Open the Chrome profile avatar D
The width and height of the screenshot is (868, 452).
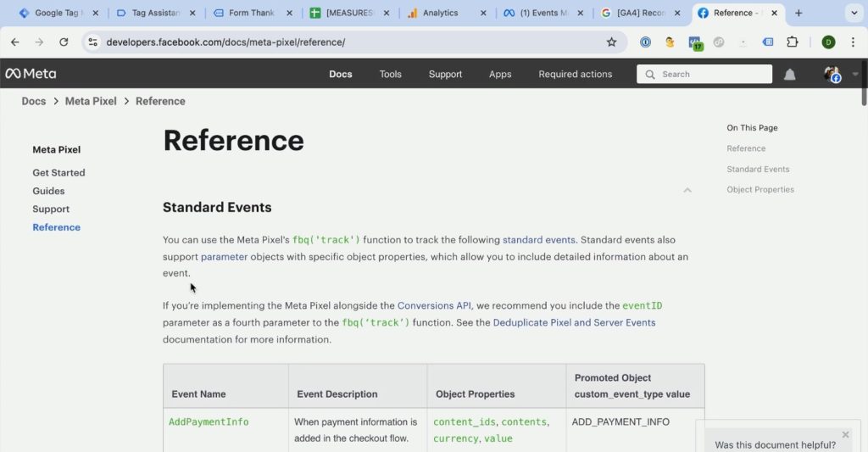pos(828,42)
